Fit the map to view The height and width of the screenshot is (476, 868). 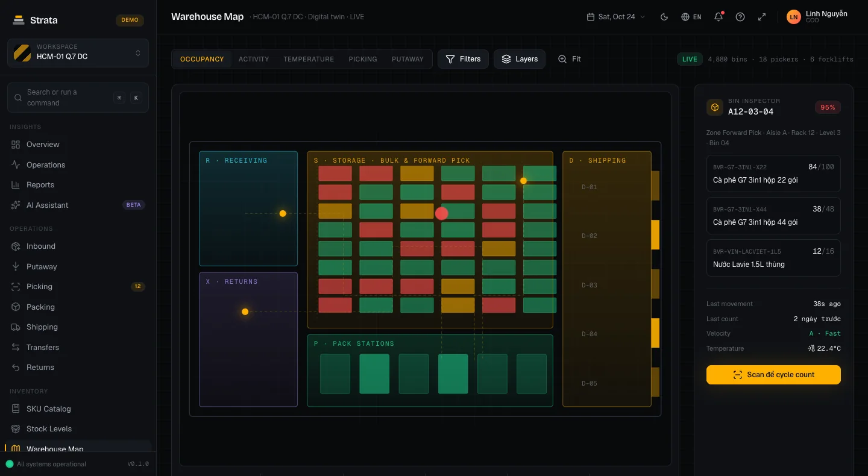(570, 59)
